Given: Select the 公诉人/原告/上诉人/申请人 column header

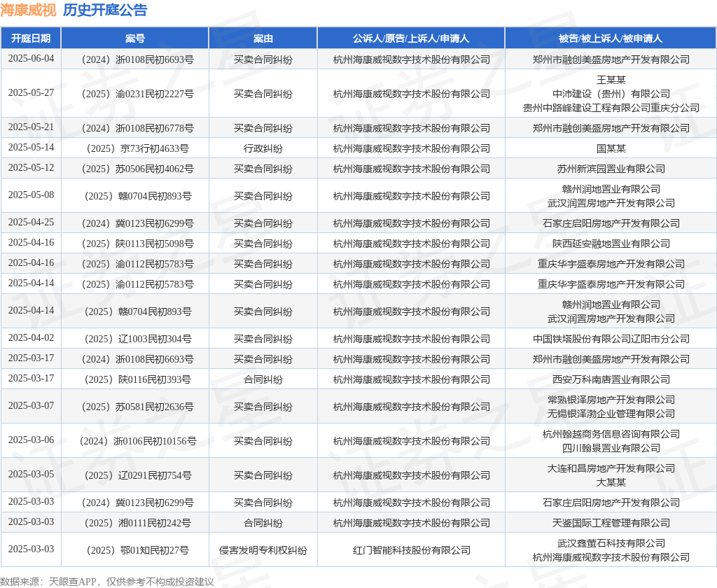Looking at the screenshot, I should coord(411,38).
